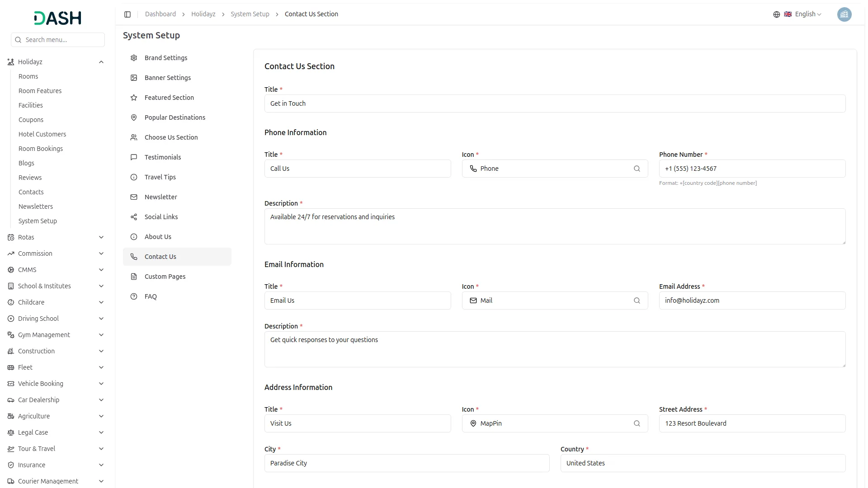Image resolution: width=868 pixels, height=488 pixels.
Task: Select the FAQ settings tab
Action: [x=151, y=296]
